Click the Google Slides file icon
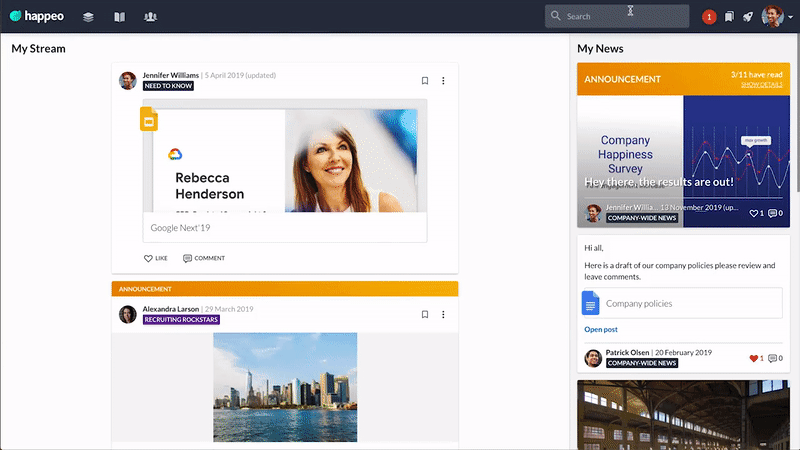Screen dimensions: 800x450 (x=149, y=119)
